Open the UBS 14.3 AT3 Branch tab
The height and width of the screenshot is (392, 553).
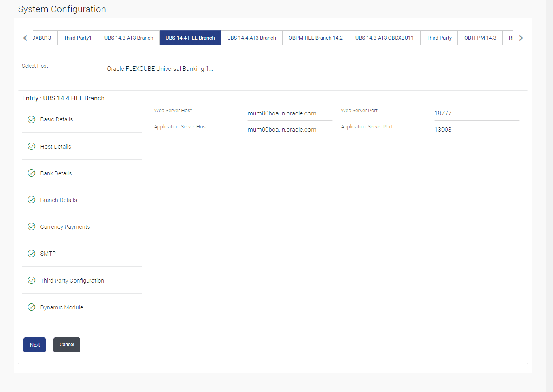click(x=129, y=38)
